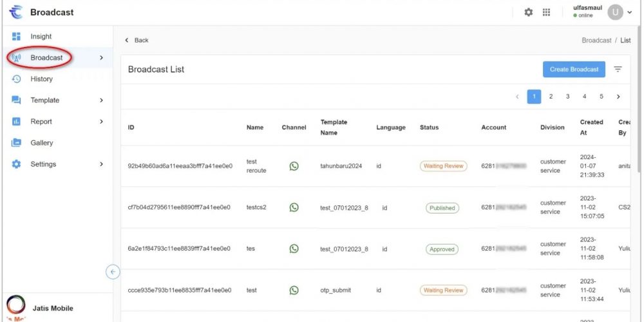The height and width of the screenshot is (322, 644).
Task: Click the filter list icon
Action: [618, 70]
